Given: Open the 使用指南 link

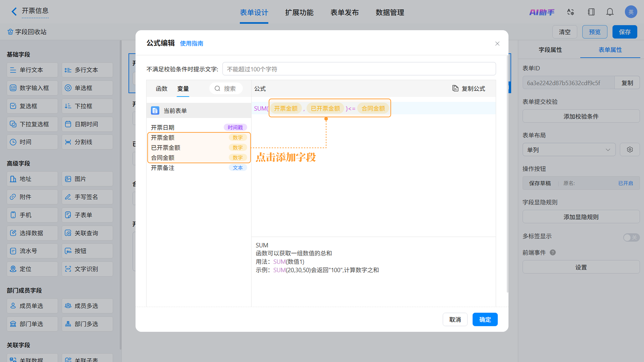Looking at the screenshot, I should tap(192, 43).
